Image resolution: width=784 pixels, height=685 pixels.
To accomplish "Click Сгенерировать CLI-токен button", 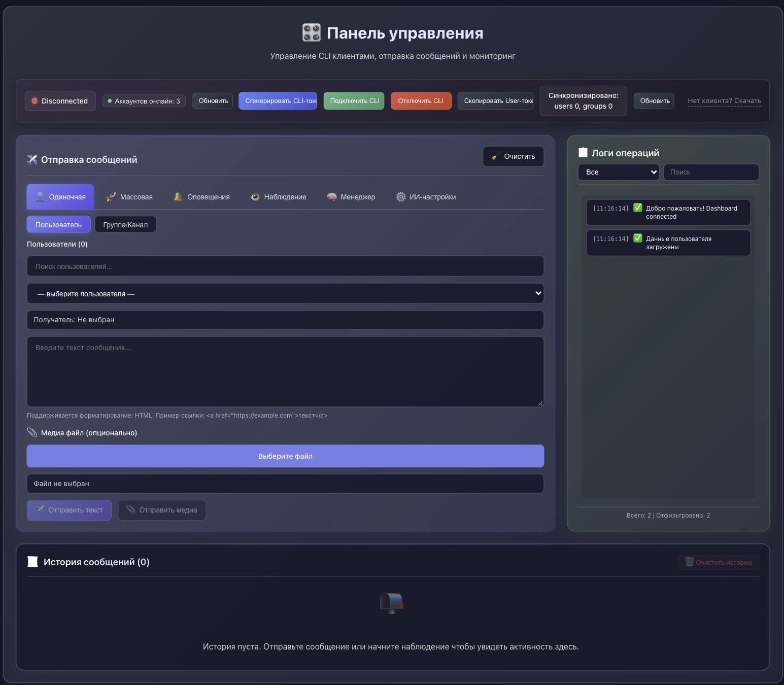I will coord(278,101).
